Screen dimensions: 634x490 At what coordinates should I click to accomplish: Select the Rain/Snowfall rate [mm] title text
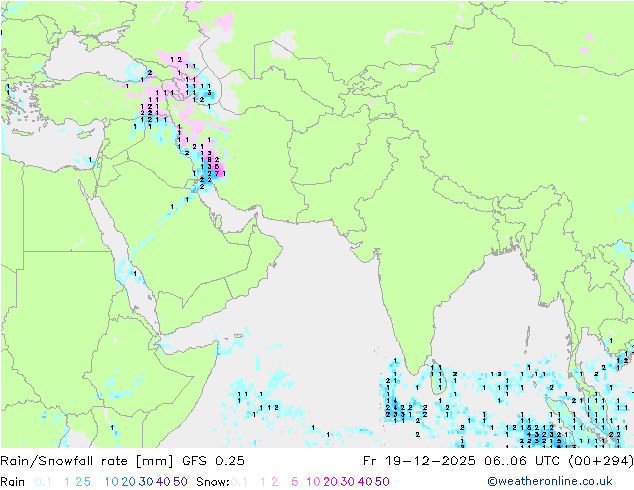click(87, 460)
